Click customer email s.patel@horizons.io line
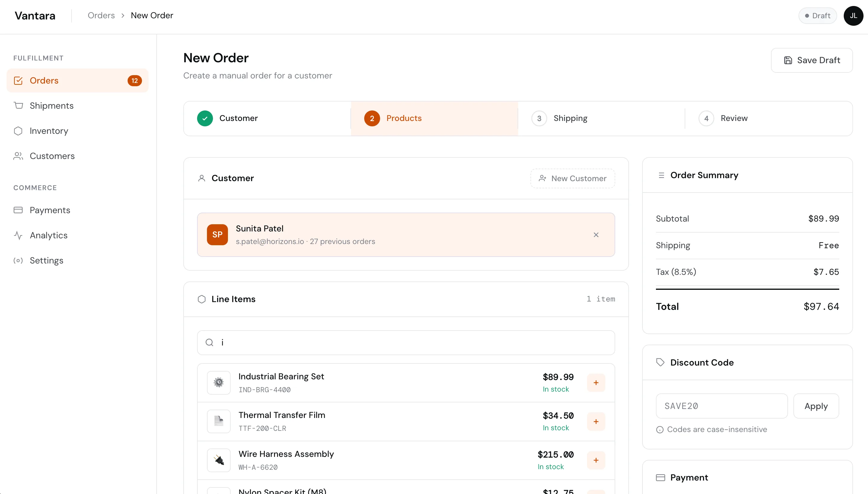The image size is (868, 494). [x=306, y=241]
